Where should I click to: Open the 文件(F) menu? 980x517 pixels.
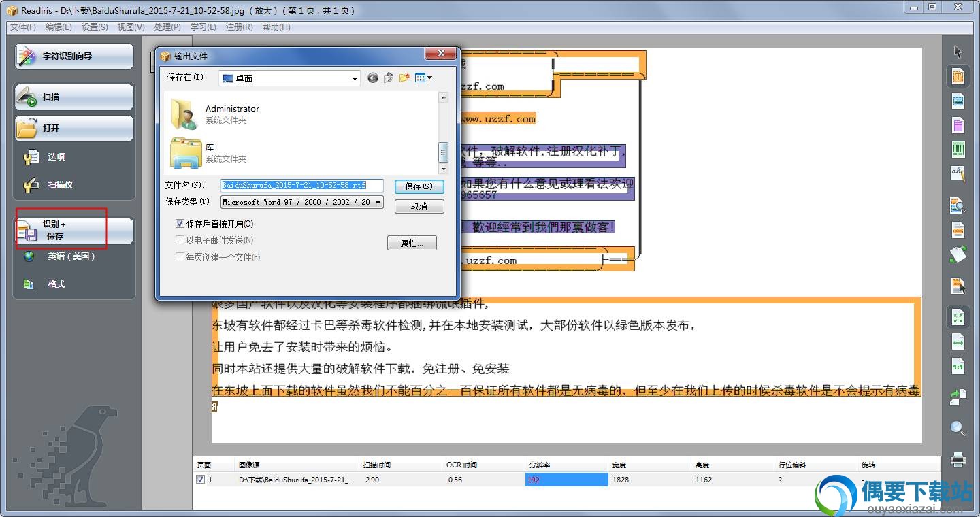23,27
